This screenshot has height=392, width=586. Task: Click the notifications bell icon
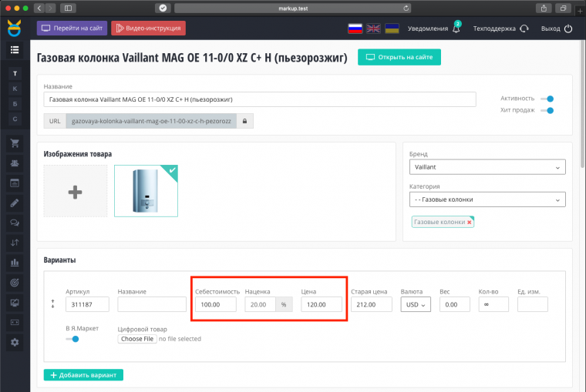tap(455, 28)
